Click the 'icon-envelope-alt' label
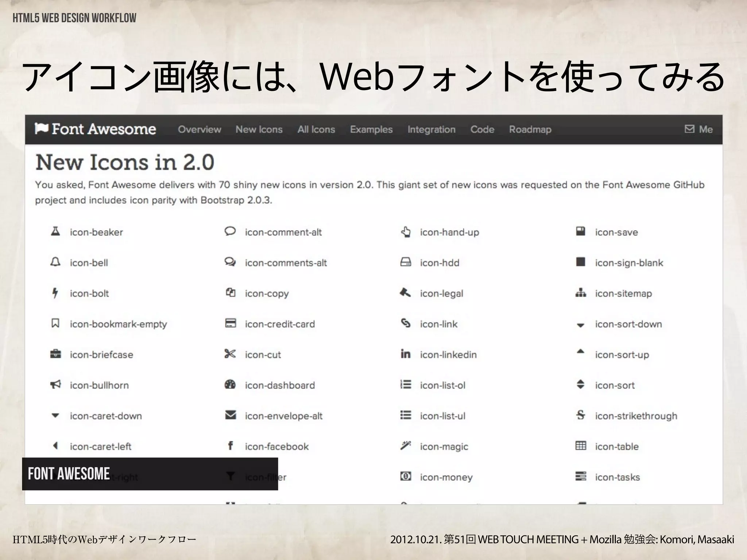This screenshot has width=747, height=560. click(283, 416)
